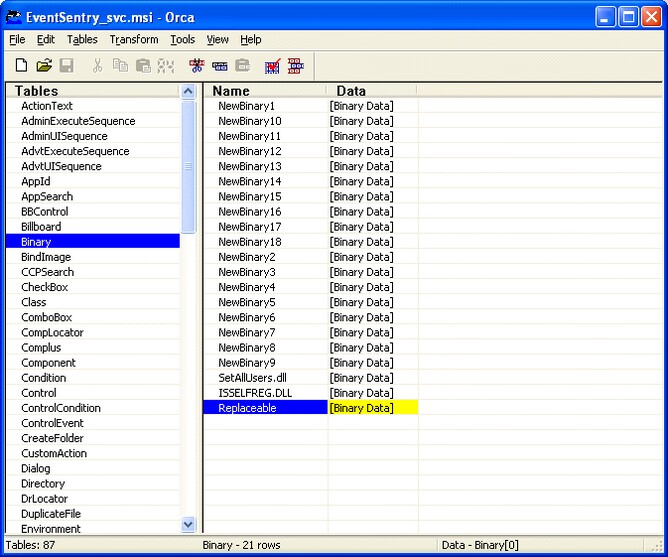Open the Tables menu
This screenshot has width=668, height=557.
[x=82, y=40]
